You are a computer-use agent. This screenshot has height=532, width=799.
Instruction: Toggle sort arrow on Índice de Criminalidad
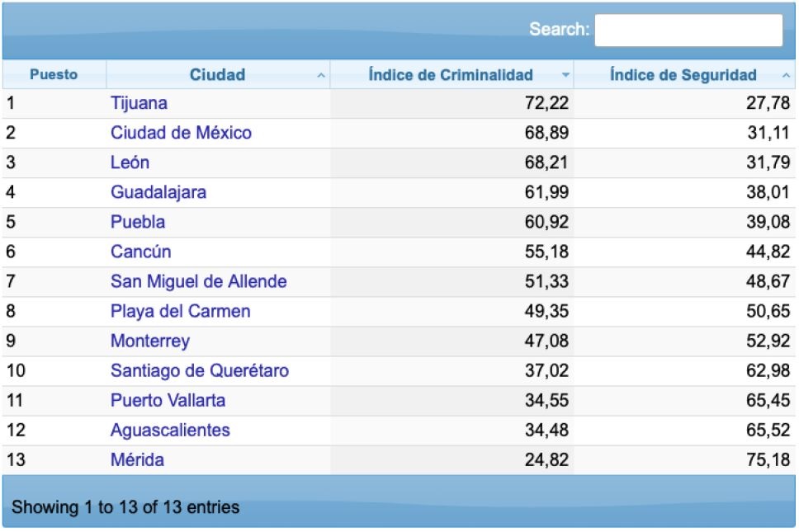pos(565,75)
